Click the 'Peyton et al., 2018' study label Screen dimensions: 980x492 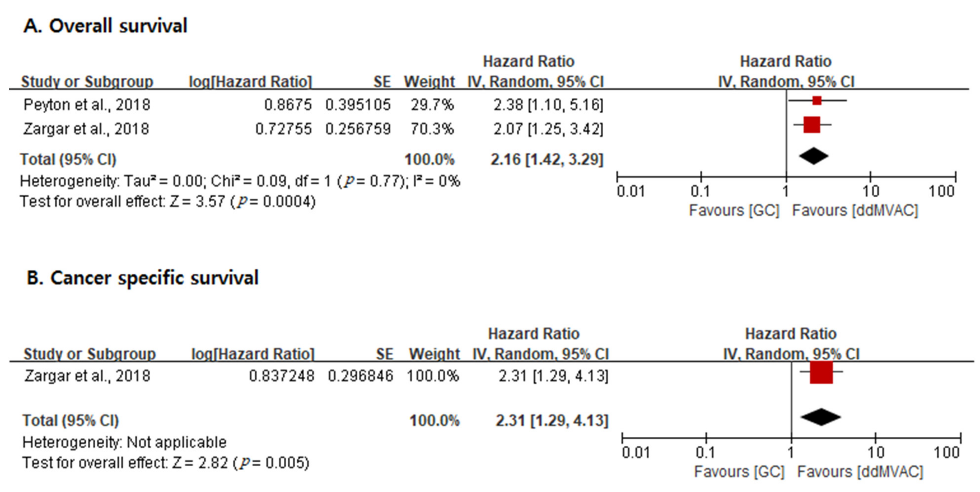pyautogui.click(x=87, y=105)
